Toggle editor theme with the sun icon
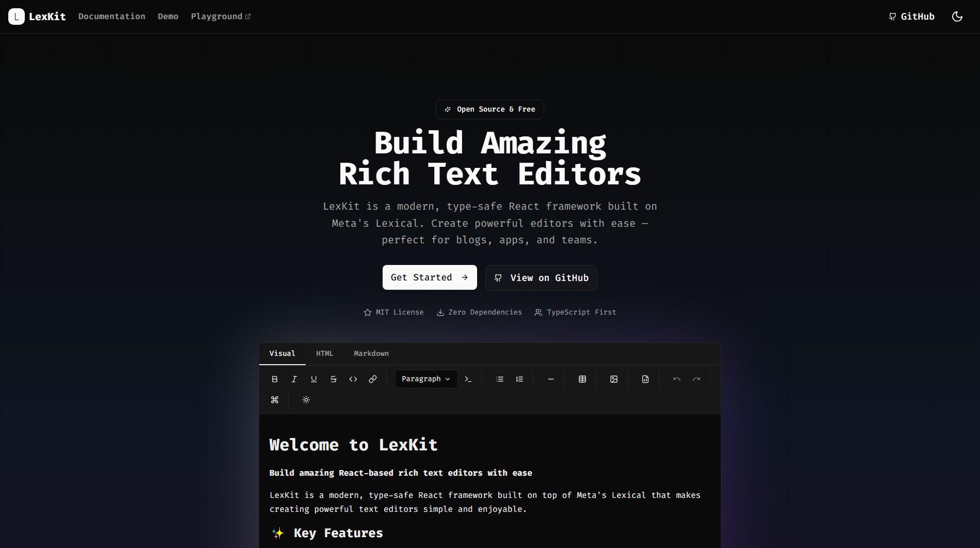Viewport: 980px width, 548px height. (306, 400)
